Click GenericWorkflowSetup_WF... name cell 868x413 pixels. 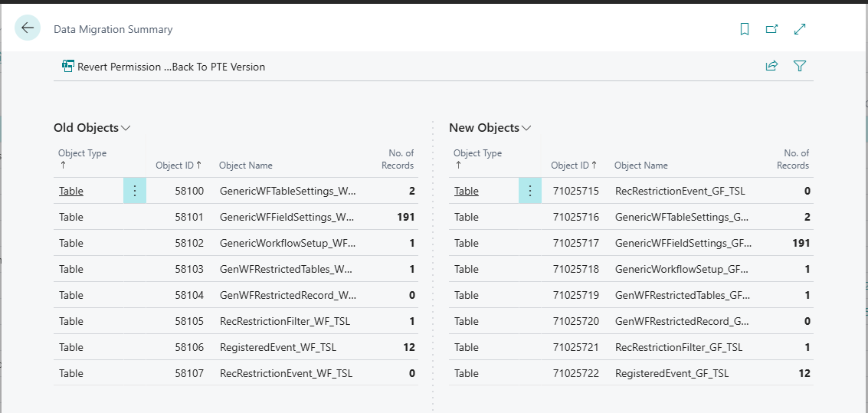288,243
